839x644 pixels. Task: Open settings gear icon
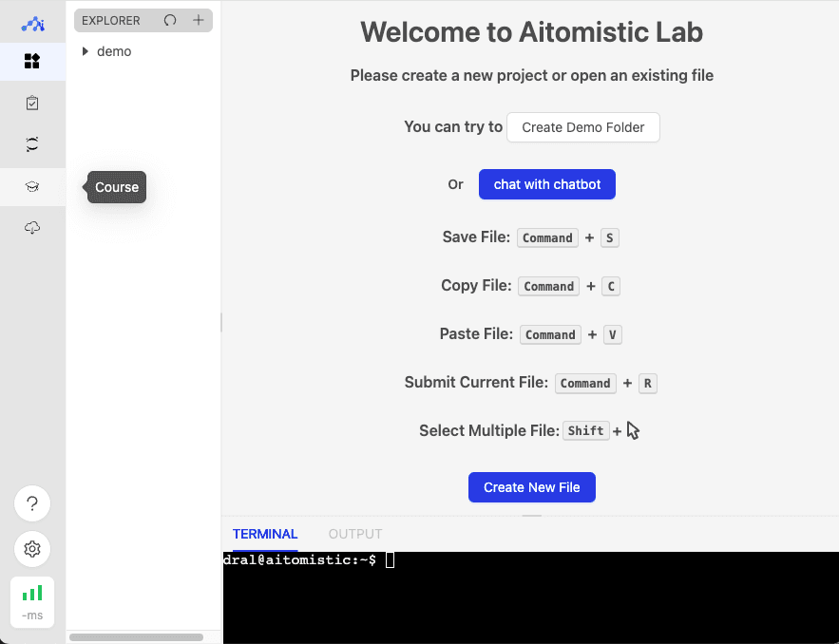[32, 549]
